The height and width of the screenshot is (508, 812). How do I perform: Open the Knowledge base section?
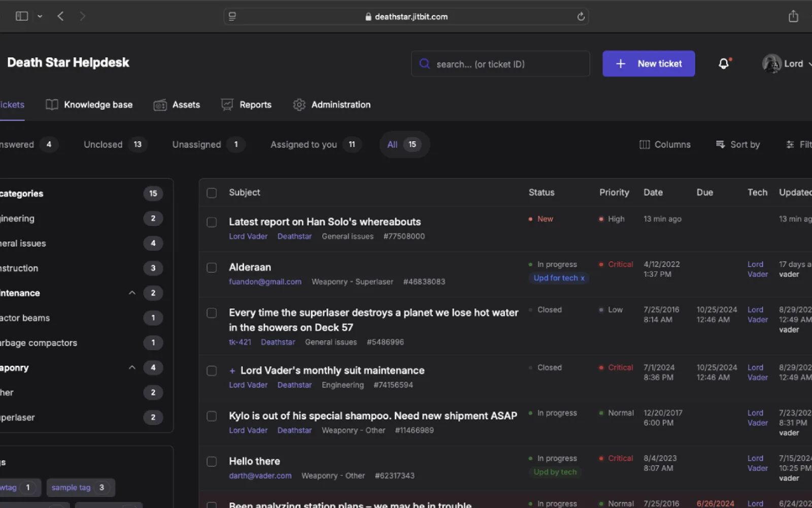(89, 105)
